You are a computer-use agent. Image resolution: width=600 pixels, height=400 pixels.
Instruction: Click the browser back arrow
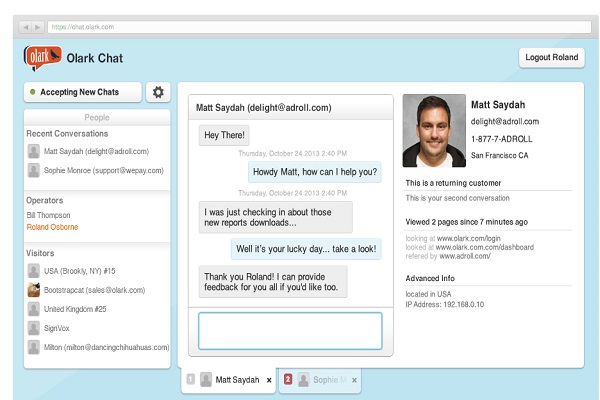26,27
